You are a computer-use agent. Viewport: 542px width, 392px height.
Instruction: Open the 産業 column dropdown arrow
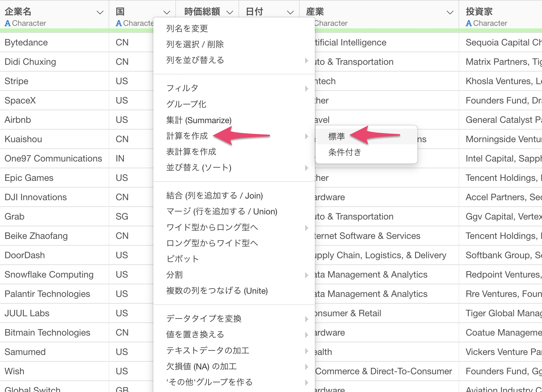(450, 13)
